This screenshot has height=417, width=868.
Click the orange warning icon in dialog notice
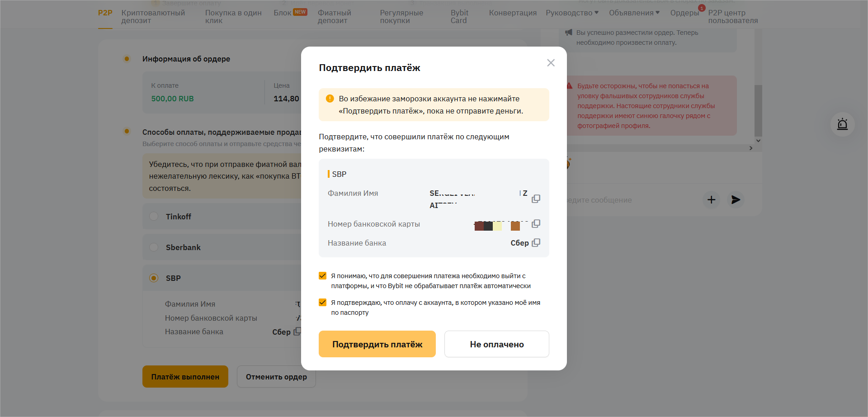click(x=330, y=99)
